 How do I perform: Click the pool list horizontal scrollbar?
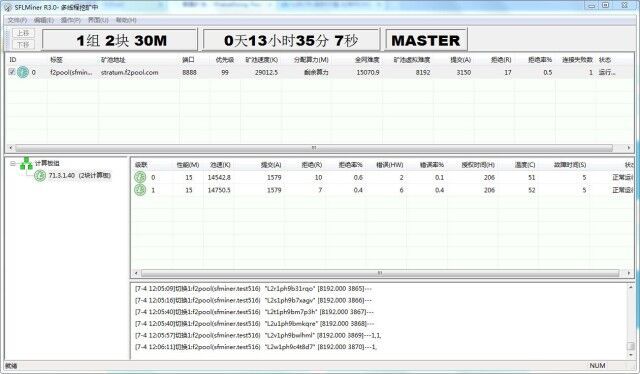pos(313,148)
